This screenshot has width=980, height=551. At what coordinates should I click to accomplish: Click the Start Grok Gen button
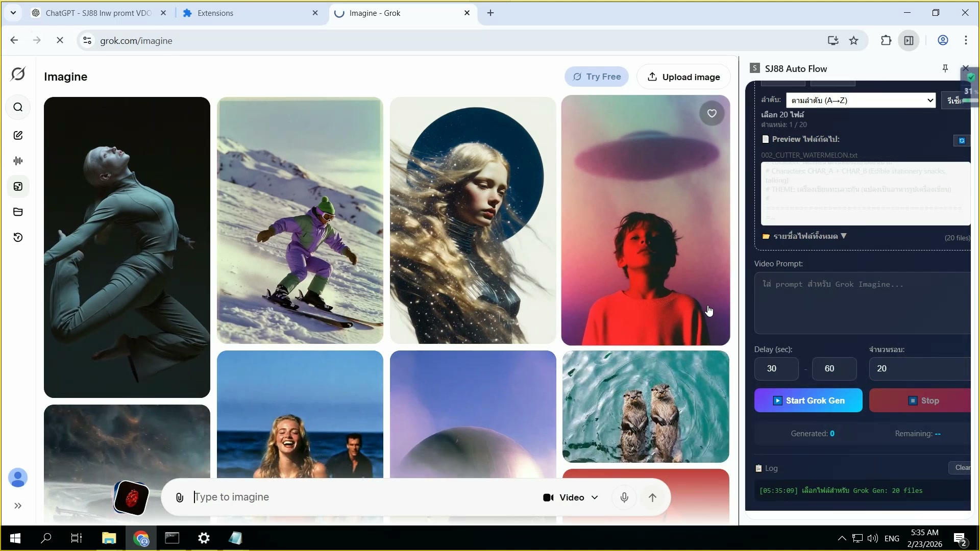point(809,400)
